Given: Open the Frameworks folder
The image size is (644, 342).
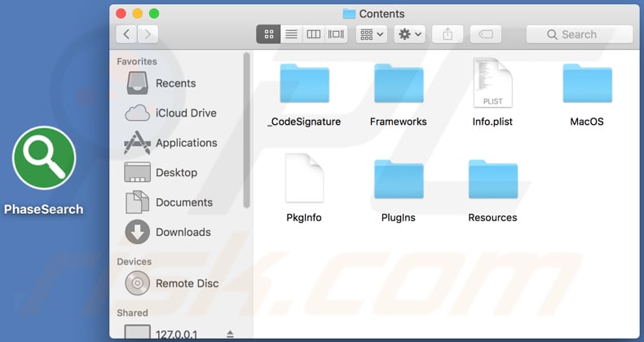Looking at the screenshot, I should point(398,84).
